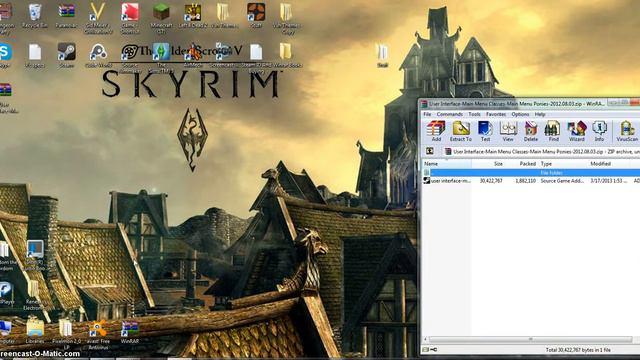Image resolution: width=640 pixels, height=360 pixels.
Task: Open the Help menu
Action: pos(540,114)
